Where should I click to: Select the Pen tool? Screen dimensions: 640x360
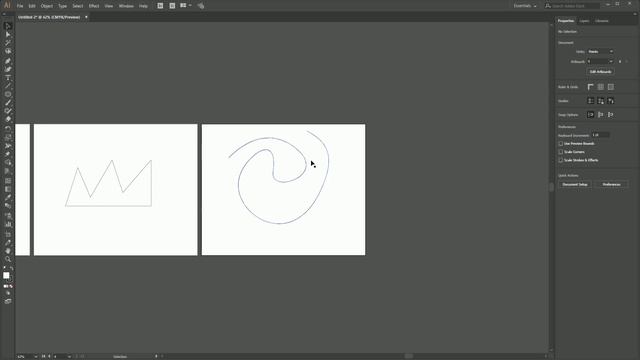[x=8, y=61]
